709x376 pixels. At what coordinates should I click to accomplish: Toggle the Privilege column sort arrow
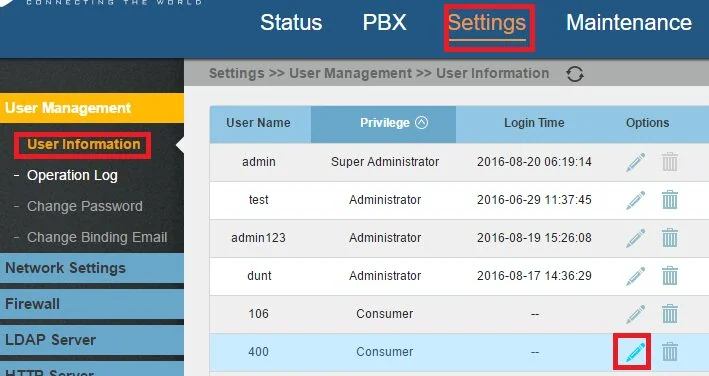421,122
